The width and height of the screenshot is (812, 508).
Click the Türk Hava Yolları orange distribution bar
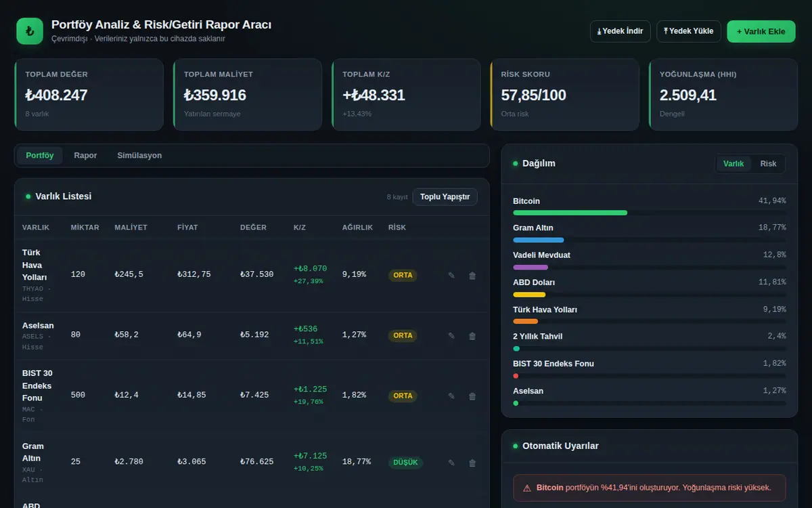525,321
